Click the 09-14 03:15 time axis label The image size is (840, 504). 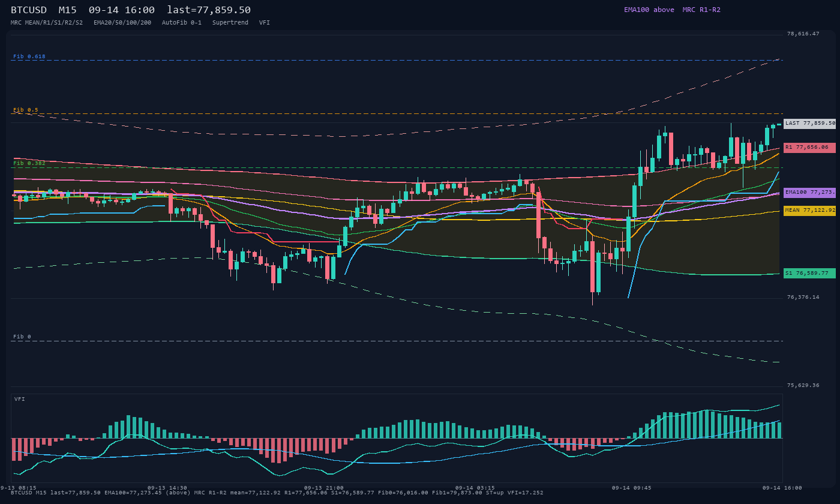[475, 488]
